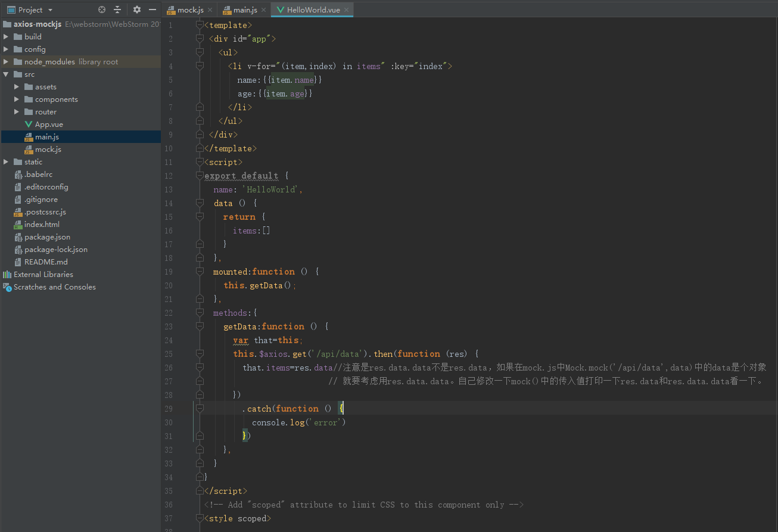This screenshot has width=778, height=532.
Task: Expand External Libraries node
Action: click(x=43, y=275)
